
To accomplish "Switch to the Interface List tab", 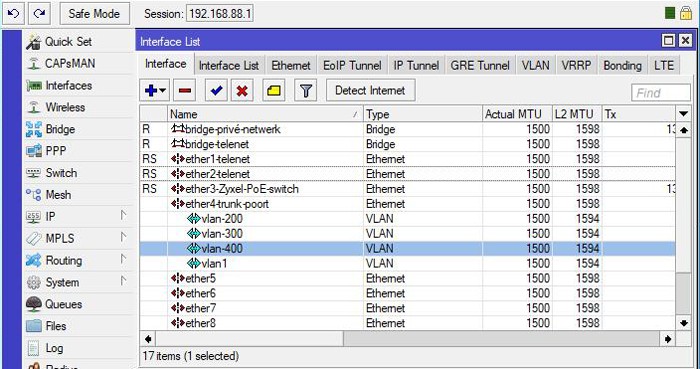I will click(x=229, y=66).
